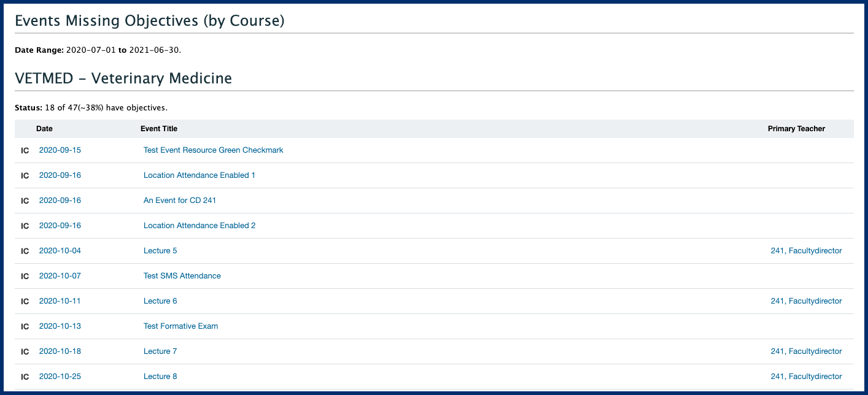Viewport: 868px width, 395px height.
Task: Open the Test Formative Exam event
Action: pos(180,326)
